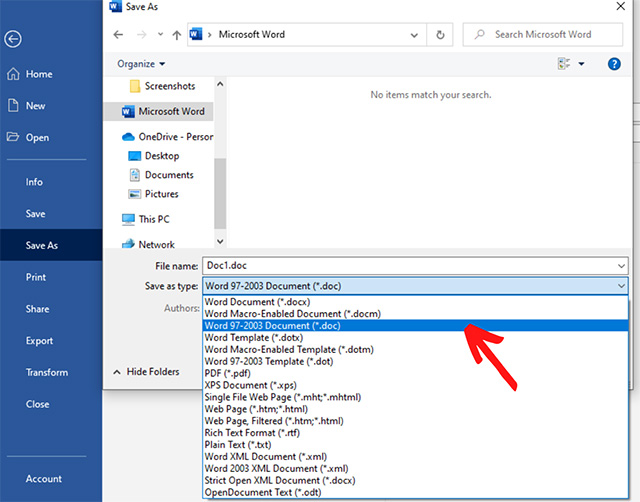Click the Refresh button beside address bar
The image size is (640, 502).
click(439, 35)
